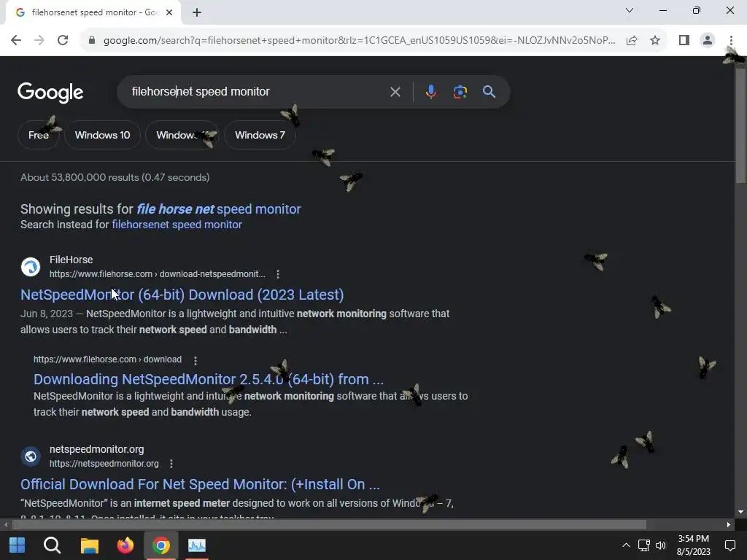This screenshot has width=747, height=560.
Task: Open more options for netspeedmonitor.org result
Action: pos(171,463)
